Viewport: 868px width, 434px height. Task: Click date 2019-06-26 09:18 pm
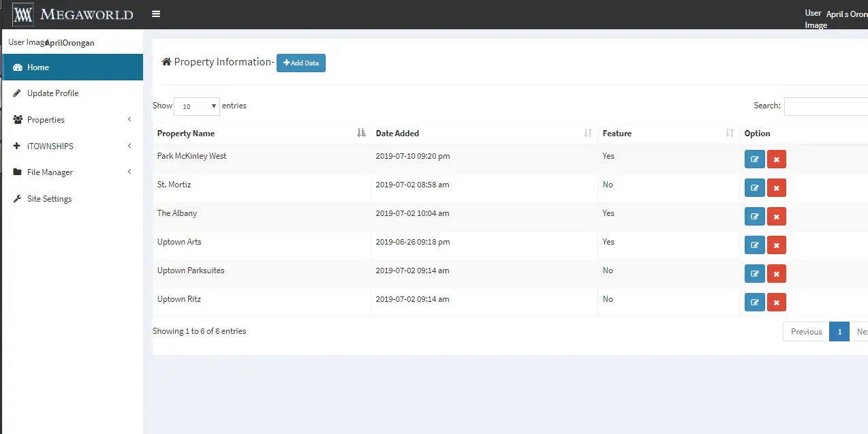(413, 242)
